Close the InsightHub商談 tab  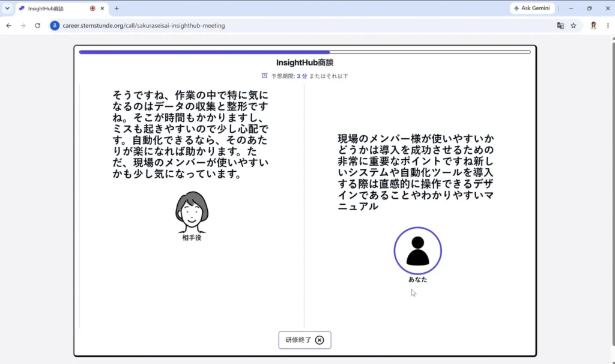[x=102, y=8]
